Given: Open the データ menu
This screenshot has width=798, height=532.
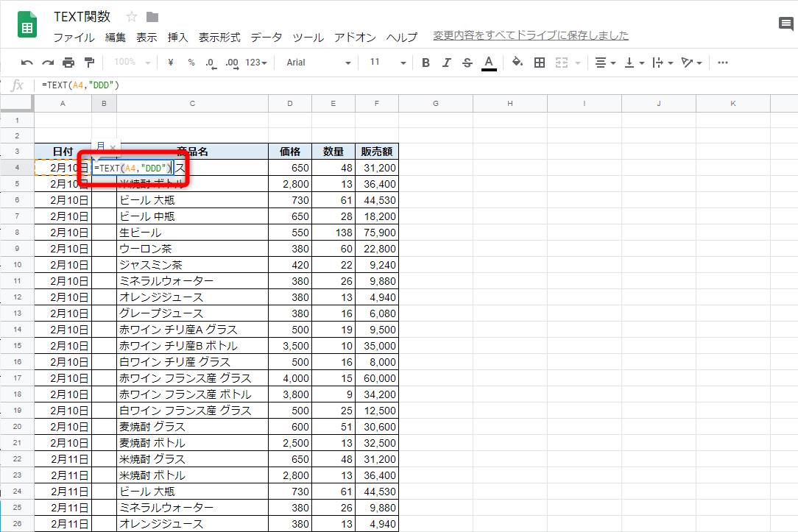Looking at the screenshot, I should [266, 37].
